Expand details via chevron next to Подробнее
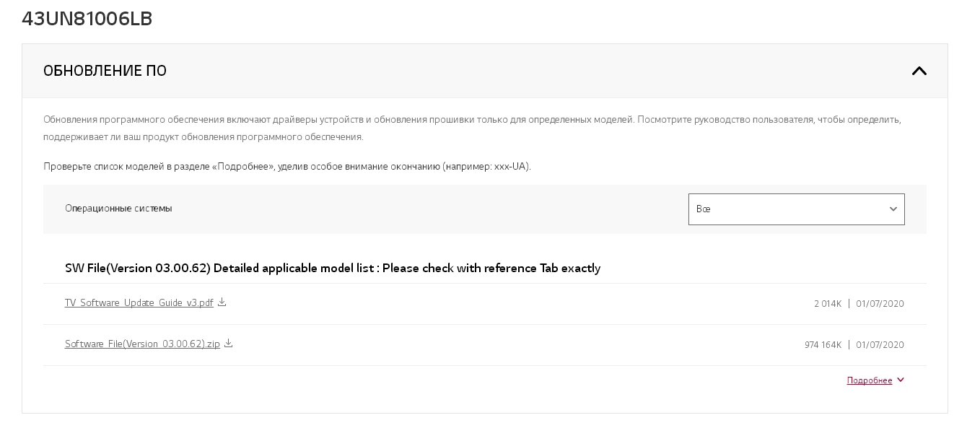The height and width of the screenshot is (436, 980). [901, 380]
